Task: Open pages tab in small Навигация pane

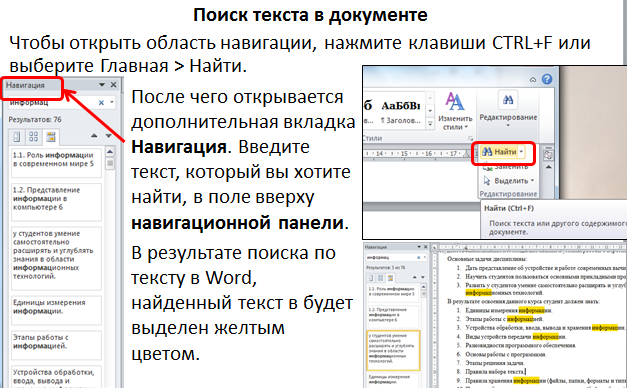Action: [380, 278]
